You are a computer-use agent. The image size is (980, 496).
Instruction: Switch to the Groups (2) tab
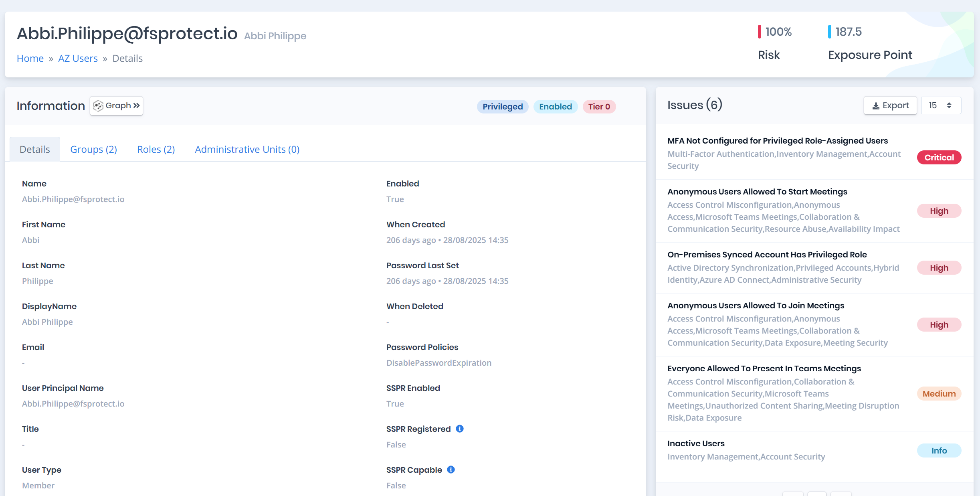click(x=93, y=149)
